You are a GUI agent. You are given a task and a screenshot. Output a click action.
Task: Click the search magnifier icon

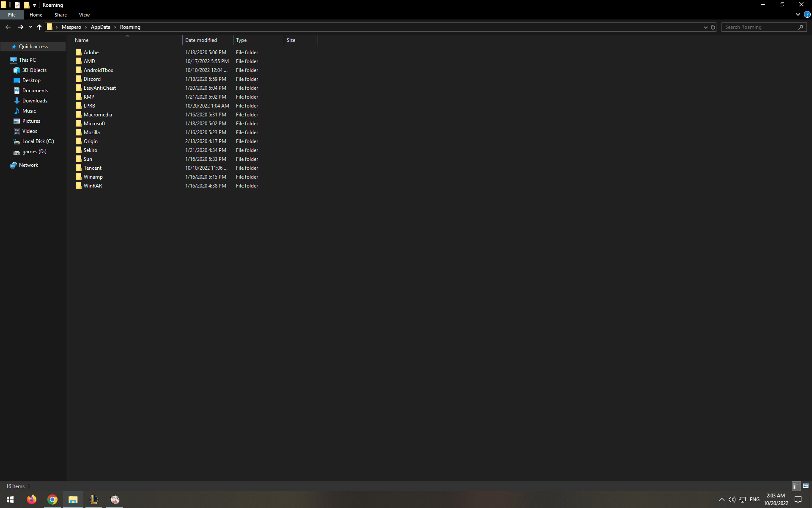[x=801, y=27]
